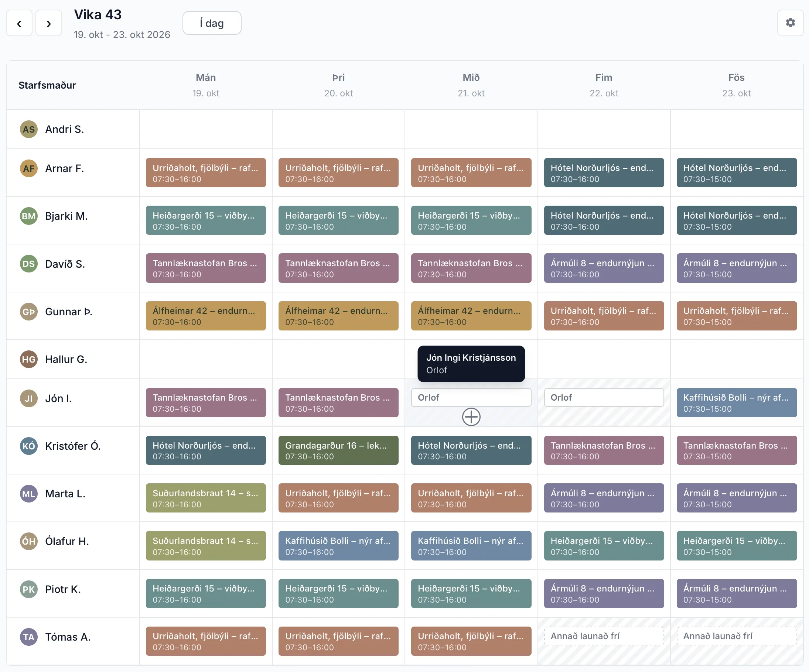Open Gunnar Þ. Wednesday Álfheimar 42 shift

pos(471,316)
